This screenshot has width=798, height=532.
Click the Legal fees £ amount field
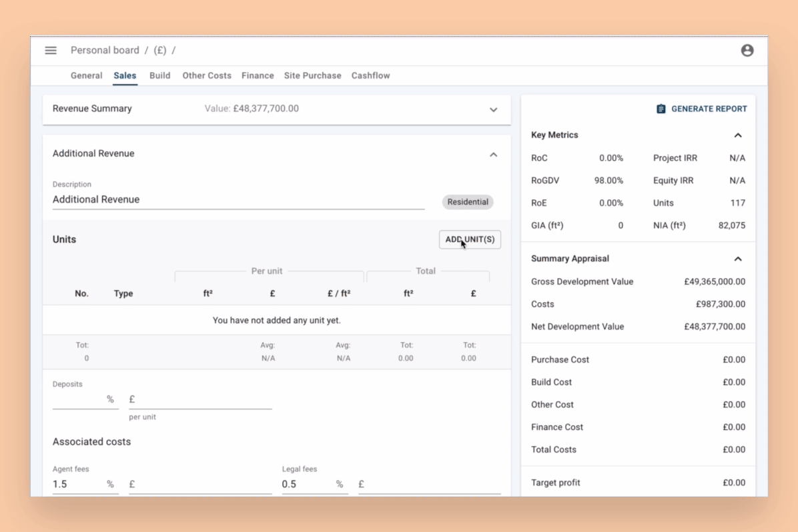pyautogui.click(x=430, y=484)
